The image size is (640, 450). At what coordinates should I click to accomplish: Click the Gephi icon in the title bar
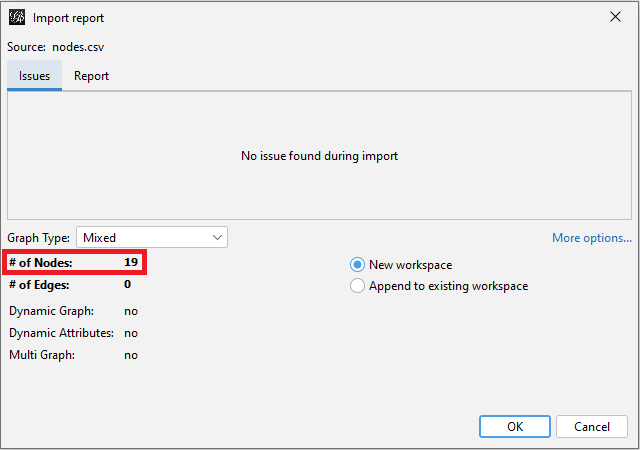17,18
